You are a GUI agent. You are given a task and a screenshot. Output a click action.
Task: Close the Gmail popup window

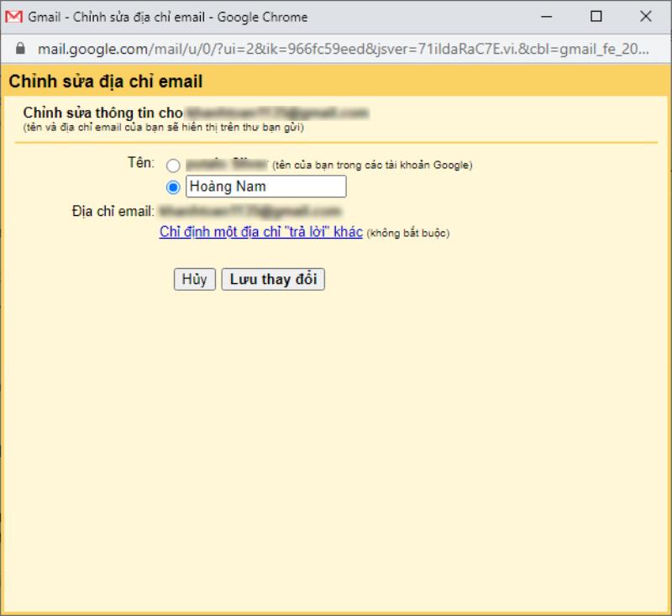pyautogui.click(x=645, y=17)
